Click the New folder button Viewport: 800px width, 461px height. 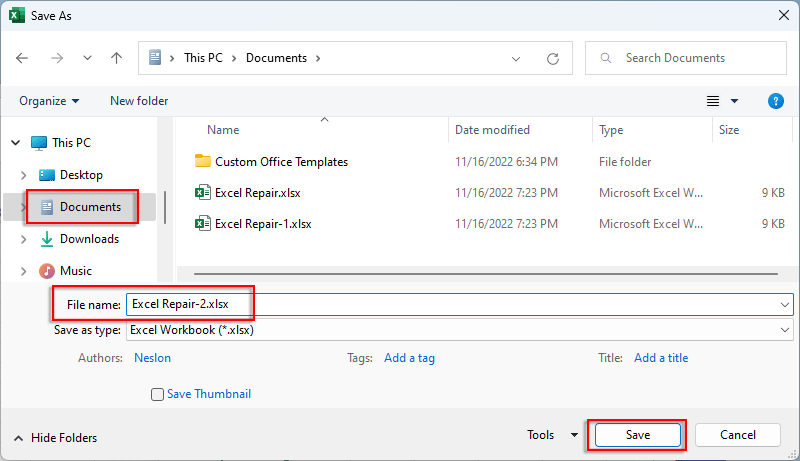pos(139,101)
